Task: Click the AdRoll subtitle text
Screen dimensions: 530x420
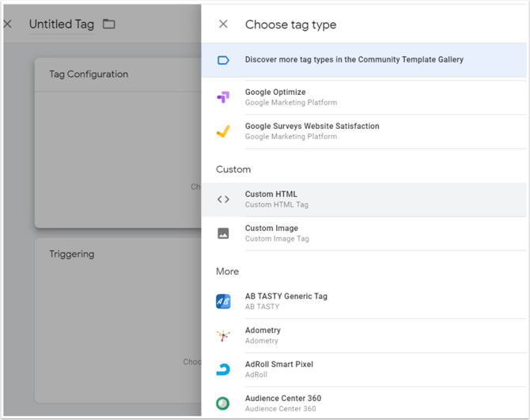Action: [256, 375]
